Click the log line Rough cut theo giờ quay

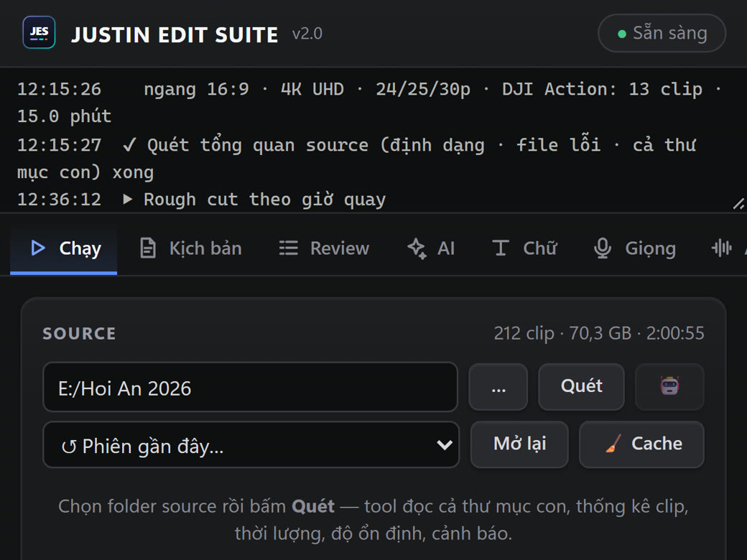(202, 200)
